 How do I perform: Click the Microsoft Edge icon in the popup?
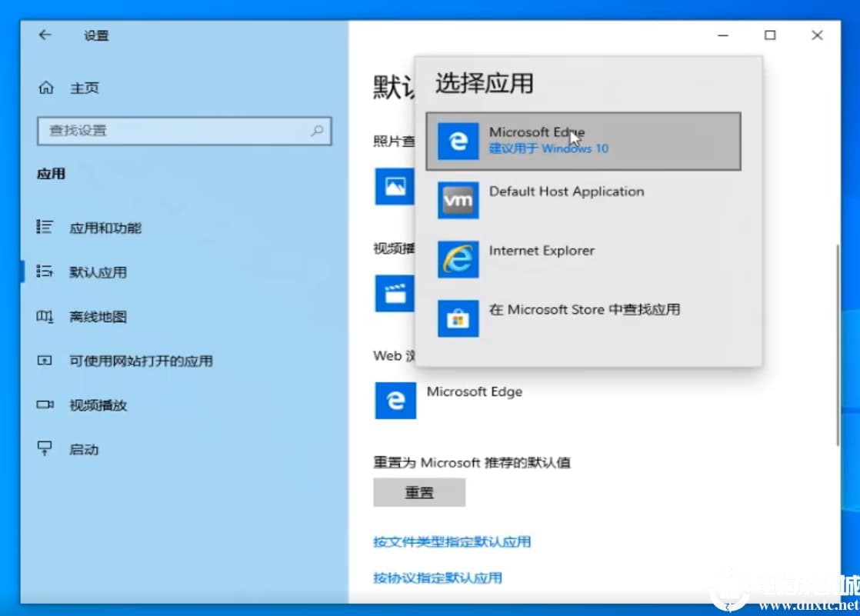pos(458,141)
